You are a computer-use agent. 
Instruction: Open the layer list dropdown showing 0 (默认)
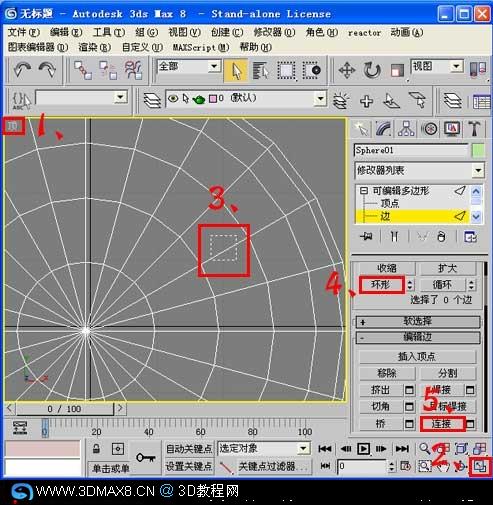tap(320, 98)
